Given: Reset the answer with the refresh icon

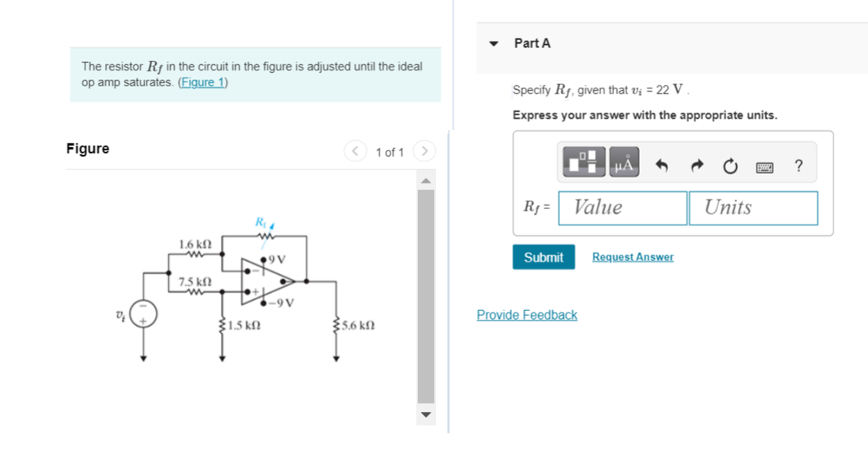Looking at the screenshot, I should tap(729, 165).
